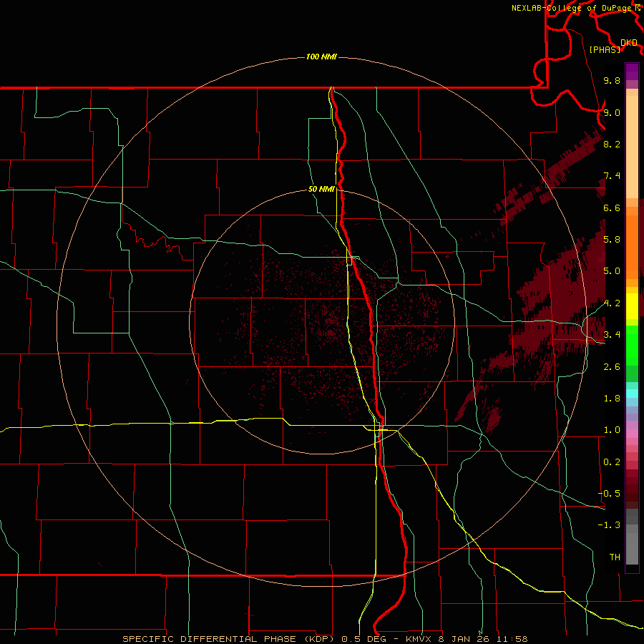The width and height of the screenshot is (644, 644).
Task: Click the 100 NMI range ring label
Action: click(321, 57)
